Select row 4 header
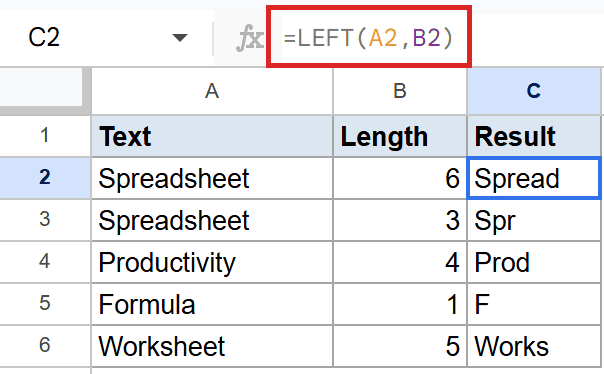Screen dimensions: 604x374 click(45, 262)
